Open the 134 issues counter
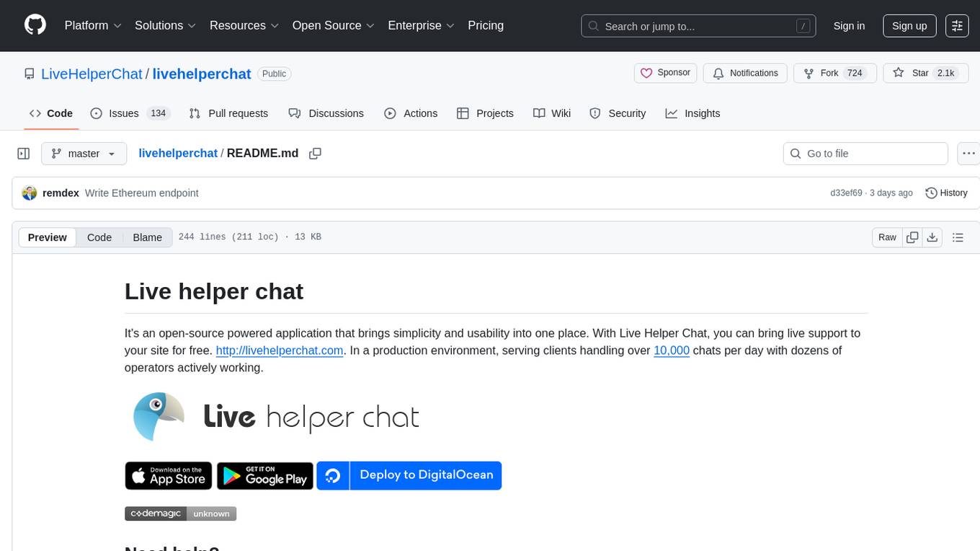The height and width of the screenshot is (551, 980). tap(158, 113)
